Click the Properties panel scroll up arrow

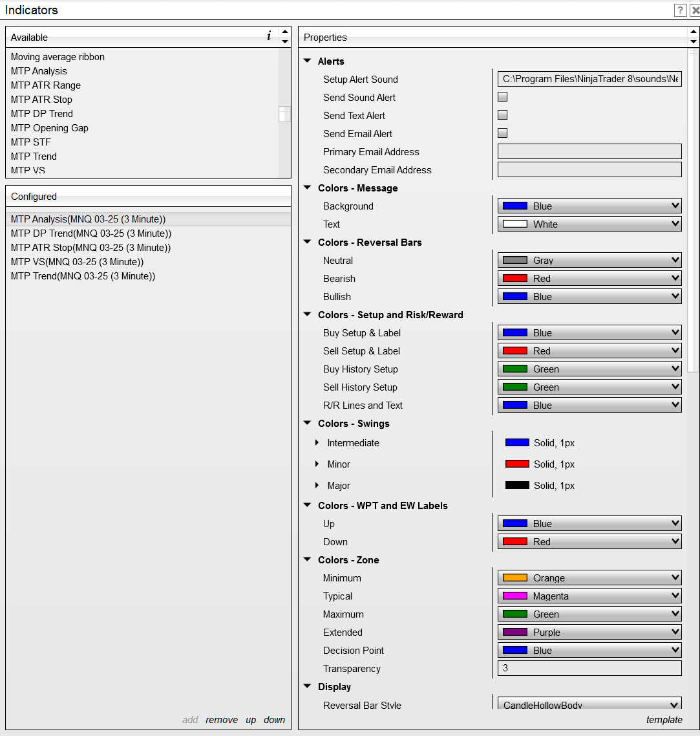tap(694, 32)
